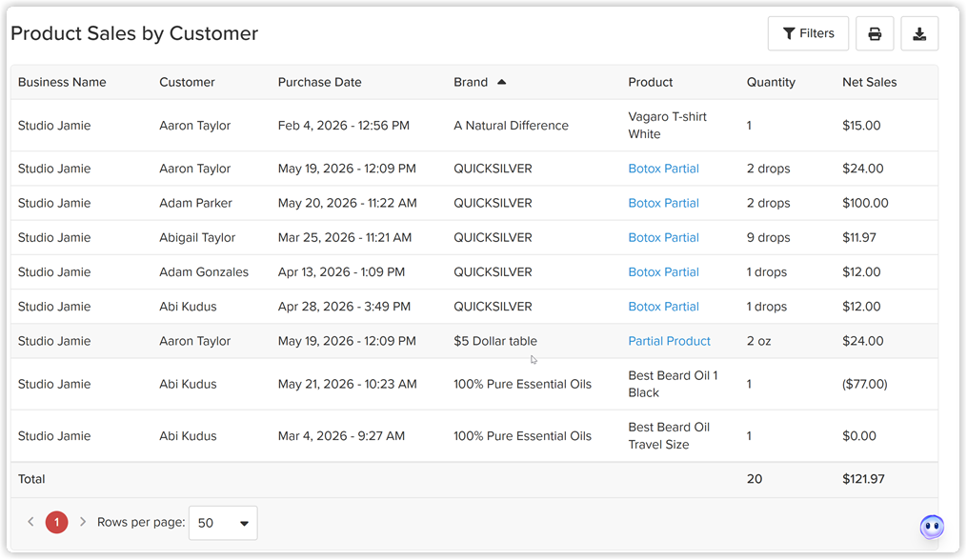Select the $0.00 net sales value
The width and height of the screenshot is (967, 560).
[x=859, y=436]
